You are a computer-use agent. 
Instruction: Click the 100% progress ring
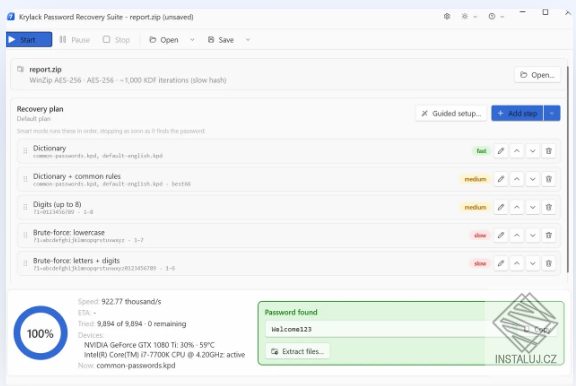click(x=40, y=333)
